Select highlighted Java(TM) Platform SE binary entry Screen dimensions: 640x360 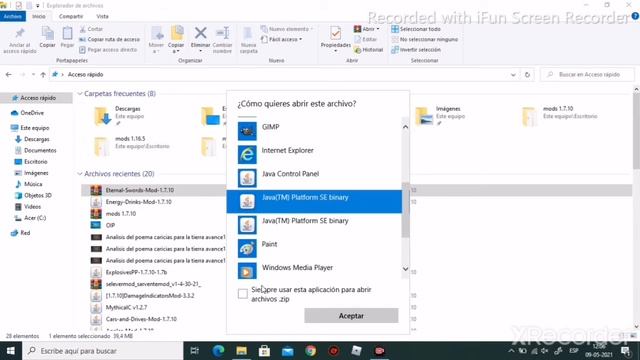tap(314, 201)
